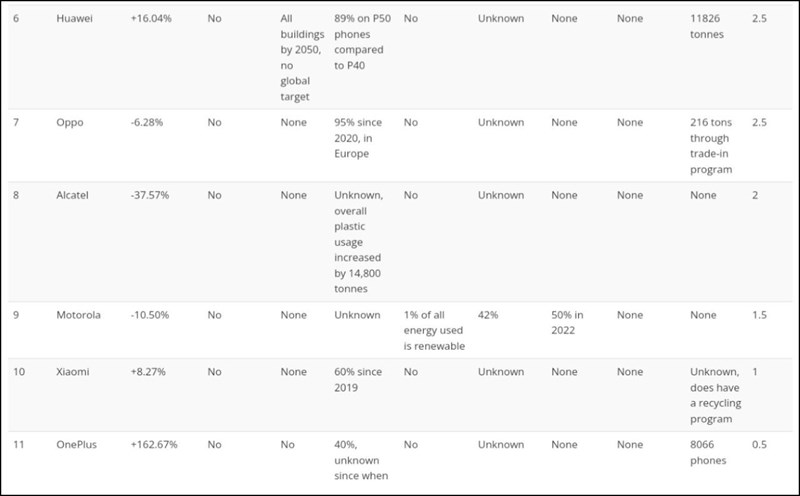The height and width of the screenshot is (496, 800).
Task: Click the Xiaomi brand name
Action: point(72,371)
